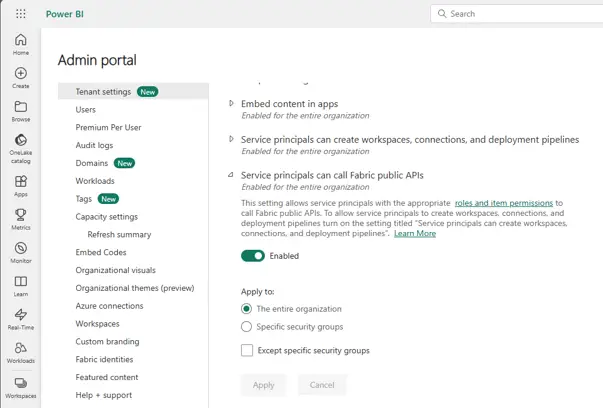
Task: Expand Embed content in apps setting
Action: click(x=231, y=103)
